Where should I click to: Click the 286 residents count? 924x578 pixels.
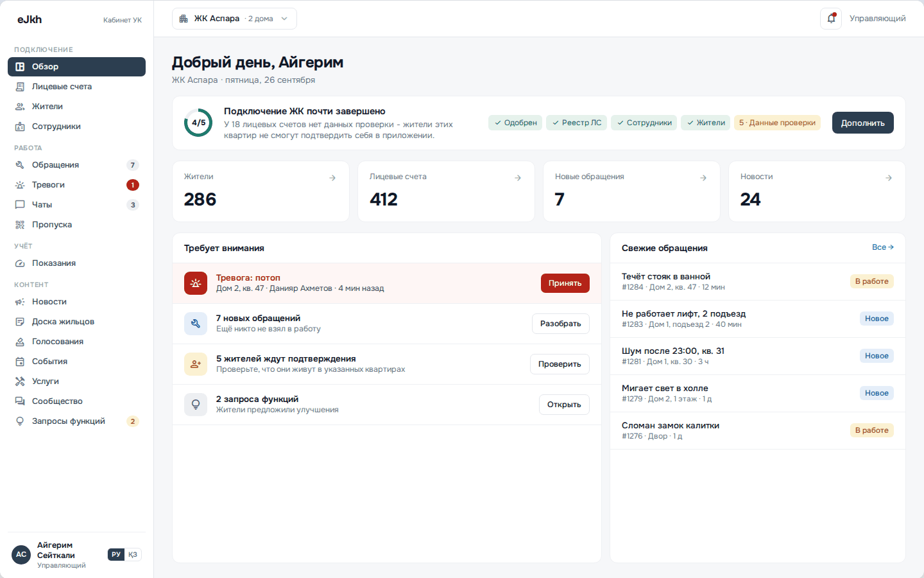[x=200, y=200]
